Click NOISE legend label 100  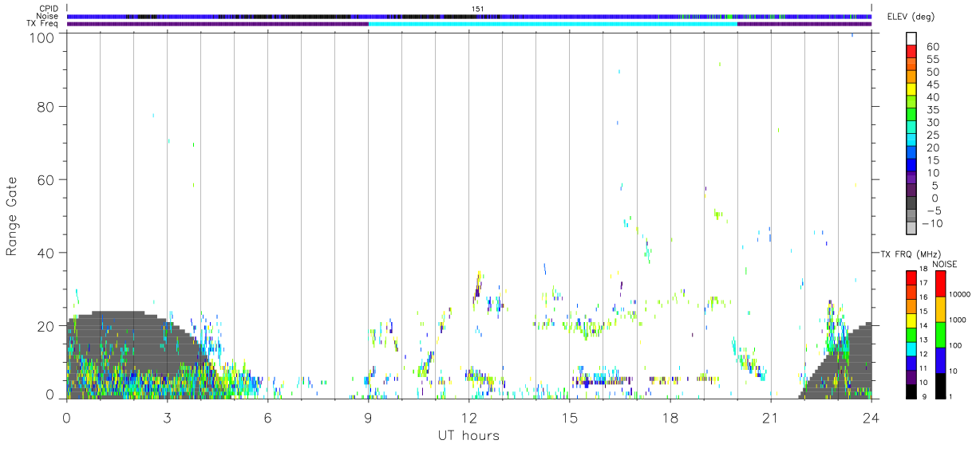[956, 345]
